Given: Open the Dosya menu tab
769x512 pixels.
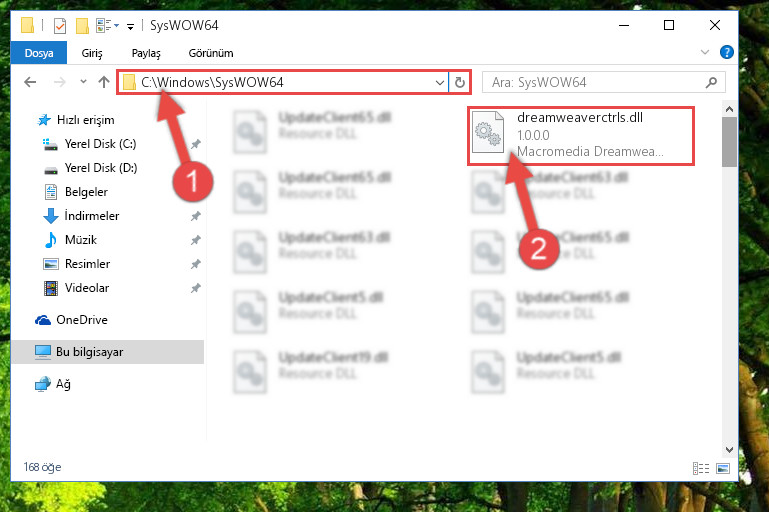Looking at the screenshot, I should pos(39,53).
